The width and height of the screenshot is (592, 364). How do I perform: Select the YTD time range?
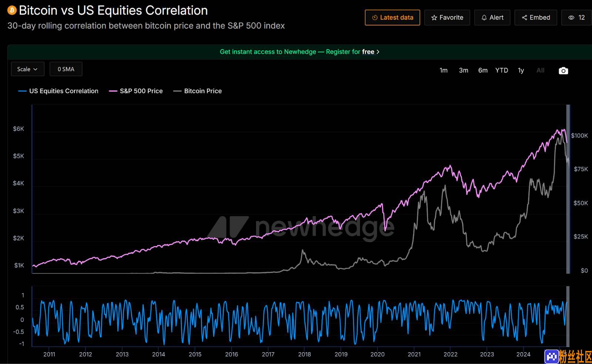pyautogui.click(x=502, y=70)
